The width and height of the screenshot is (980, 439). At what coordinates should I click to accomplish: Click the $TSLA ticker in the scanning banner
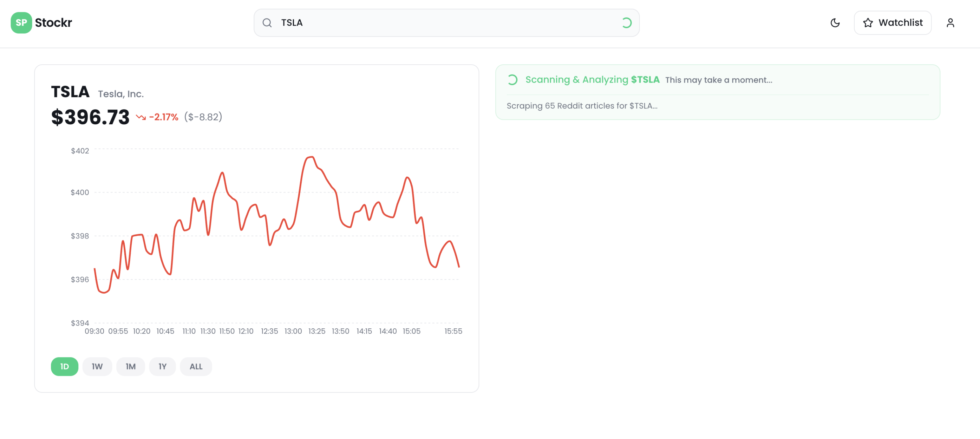[x=645, y=80]
